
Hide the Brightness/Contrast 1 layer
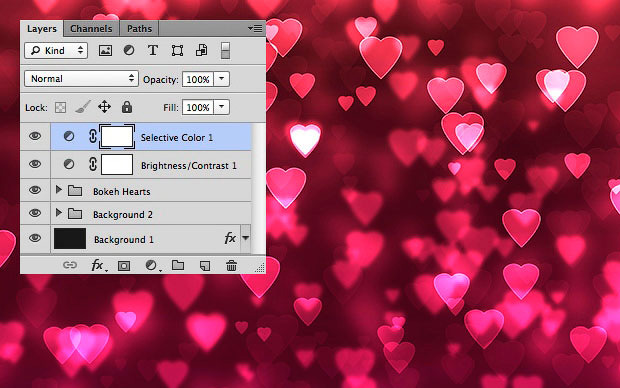pyautogui.click(x=35, y=164)
